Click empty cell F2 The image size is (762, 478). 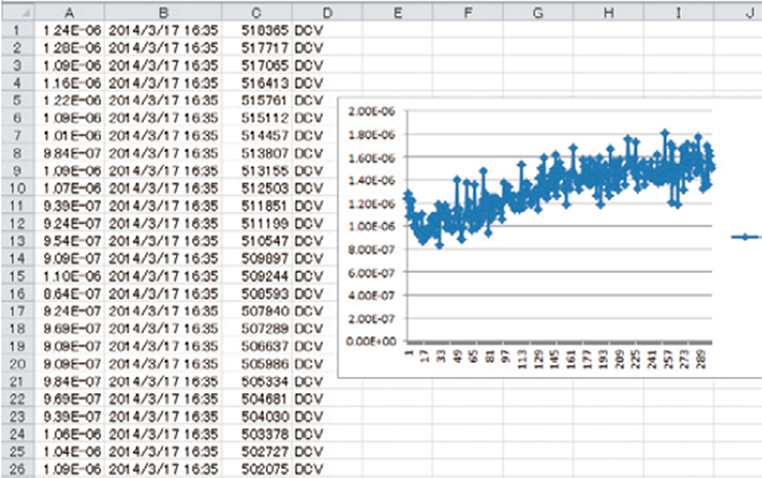pos(468,48)
